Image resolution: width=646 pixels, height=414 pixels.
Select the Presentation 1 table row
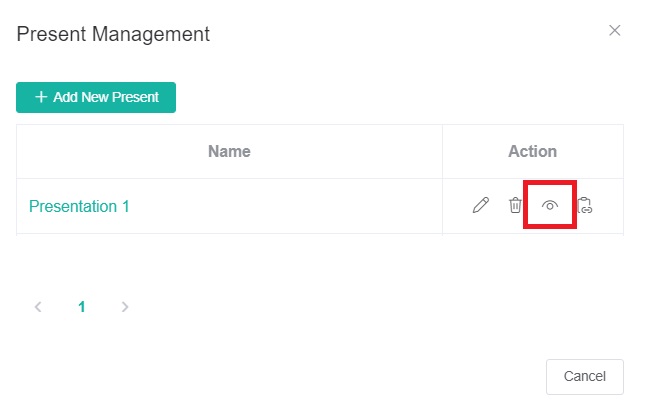point(320,206)
